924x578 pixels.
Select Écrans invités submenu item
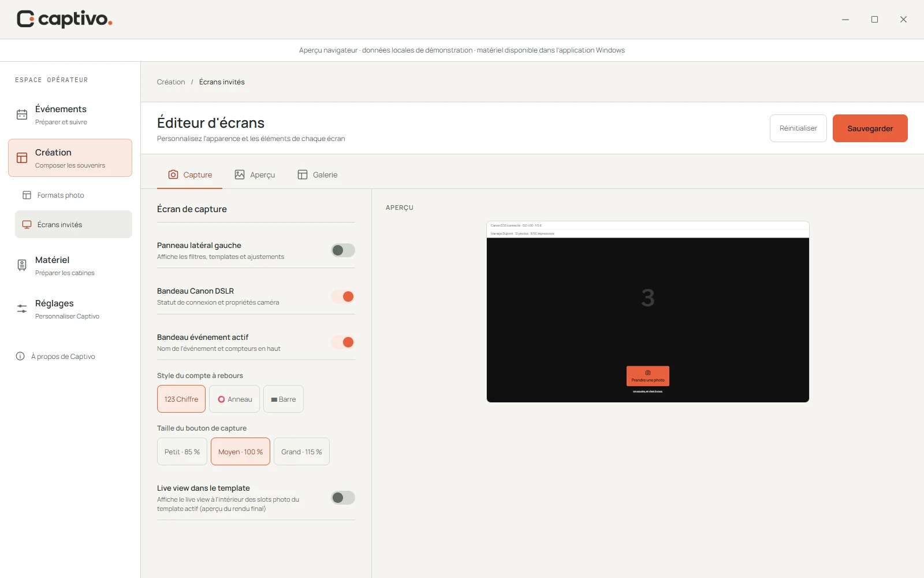coord(73,224)
